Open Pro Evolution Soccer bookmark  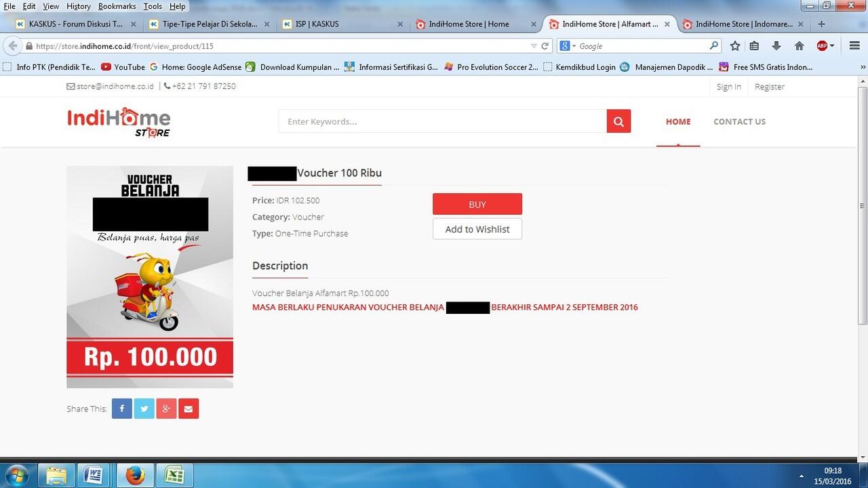tap(492, 67)
